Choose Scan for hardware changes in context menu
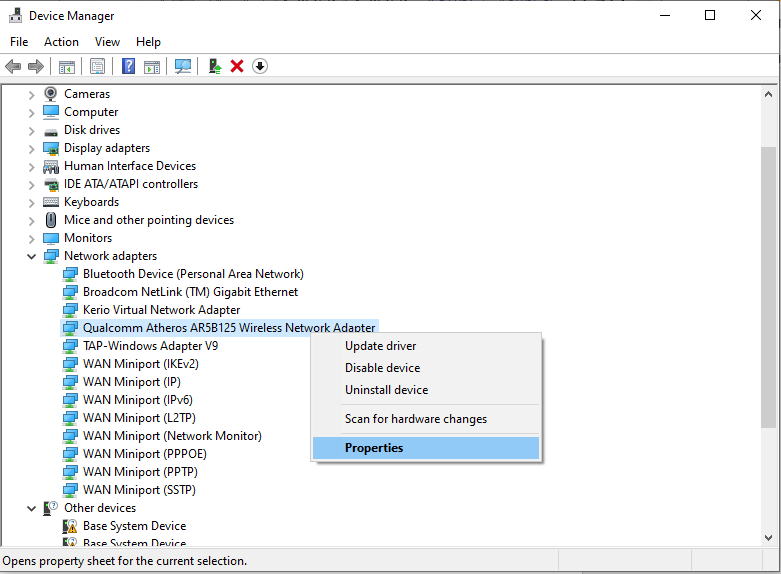Viewport: 781px width, 574px height. pyautogui.click(x=426, y=419)
